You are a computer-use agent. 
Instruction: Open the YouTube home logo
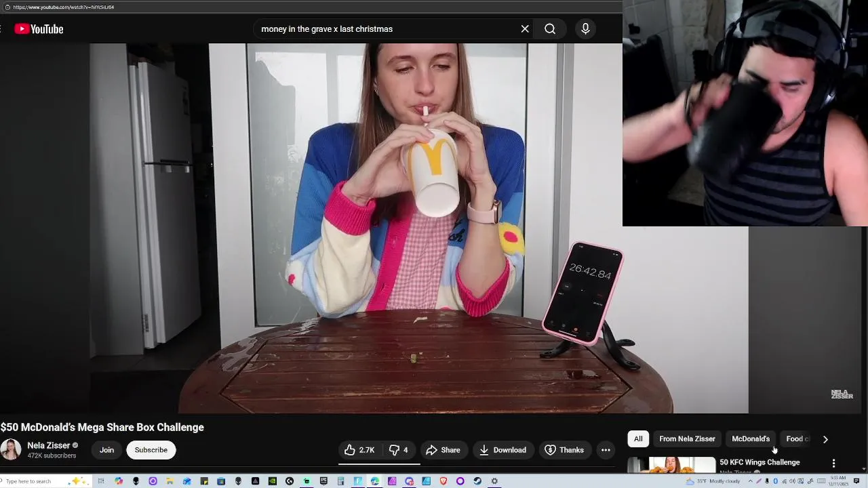[39, 29]
